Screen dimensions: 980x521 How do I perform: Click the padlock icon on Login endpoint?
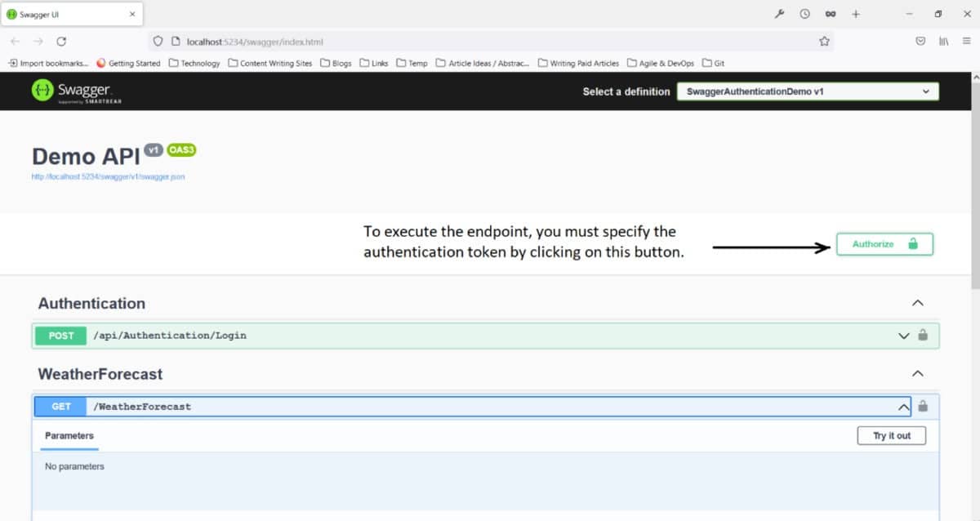coord(923,335)
